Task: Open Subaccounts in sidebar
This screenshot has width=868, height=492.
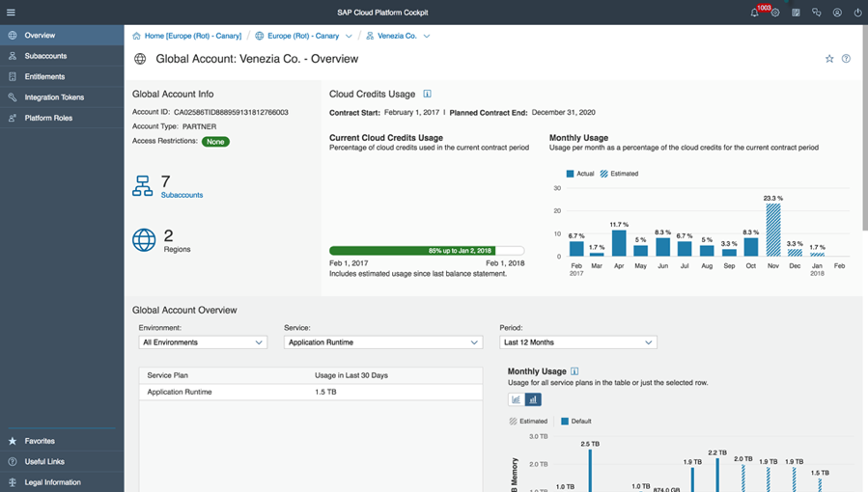Action: (62, 56)
